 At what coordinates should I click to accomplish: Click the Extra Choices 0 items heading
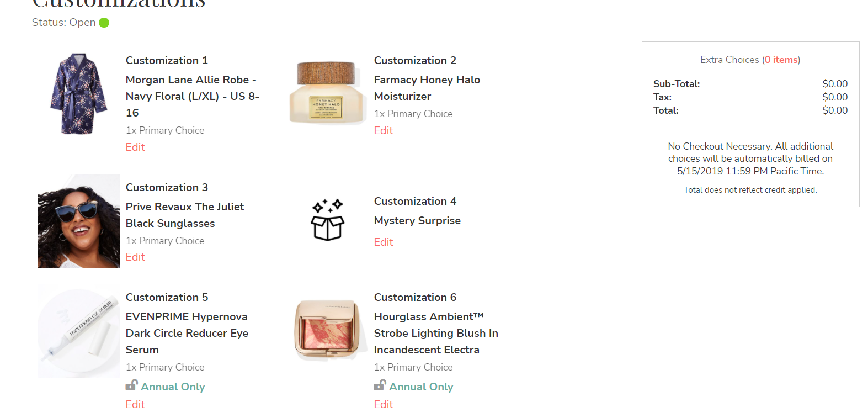coord(750,60)
